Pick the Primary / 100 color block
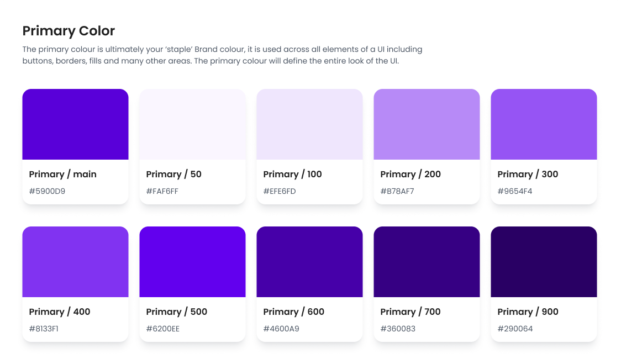The width and height of the screenshot is (621, 364). pyautogui.click(x=309, y=124)
